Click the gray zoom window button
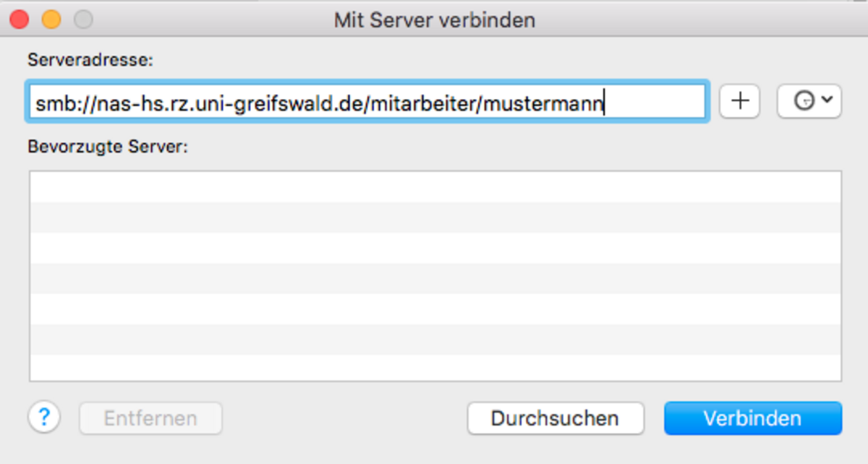This screenshot has width=868, height=464. (83, 20)
